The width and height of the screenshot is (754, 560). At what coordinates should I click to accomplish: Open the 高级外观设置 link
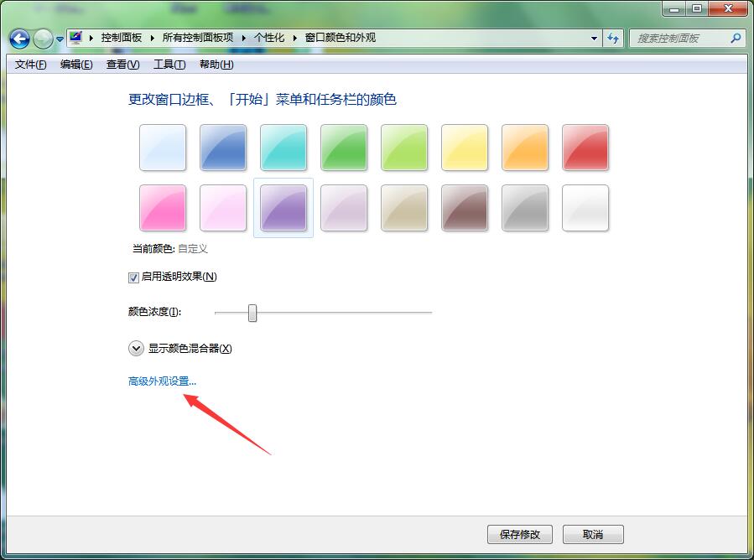(x=162, y=381)
